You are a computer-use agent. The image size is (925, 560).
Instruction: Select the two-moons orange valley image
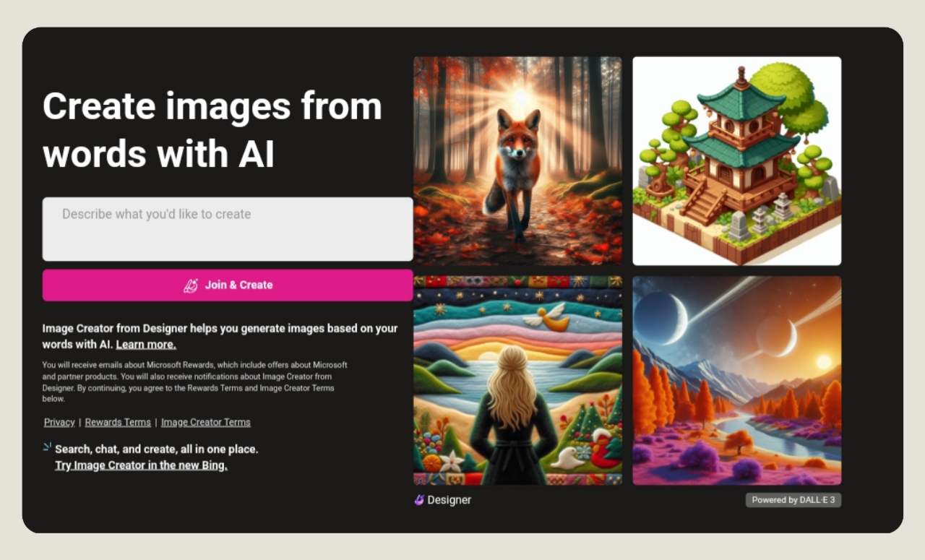[737, 380]
